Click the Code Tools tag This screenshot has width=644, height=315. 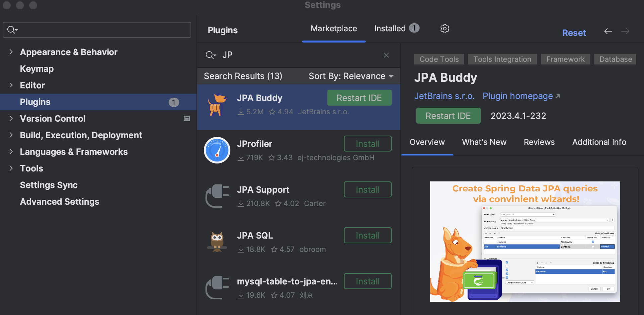pos(439,59)
